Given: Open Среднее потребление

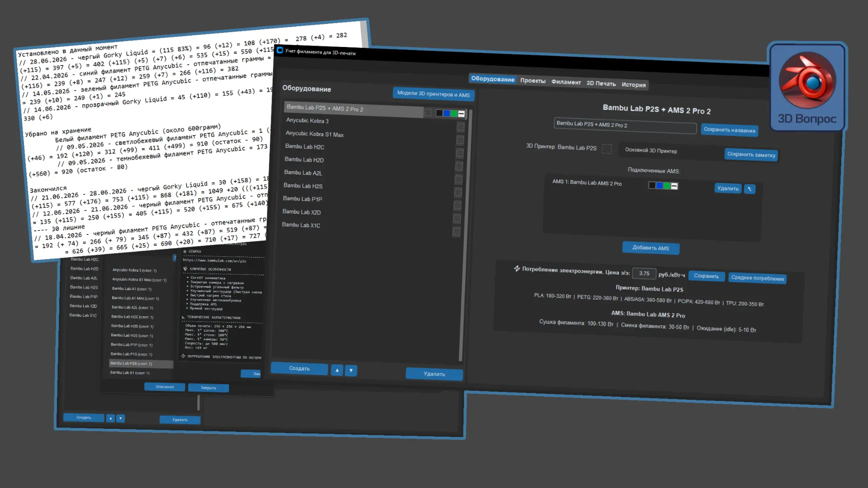Looking at the screenshot, I should click(x=757, y=278).
